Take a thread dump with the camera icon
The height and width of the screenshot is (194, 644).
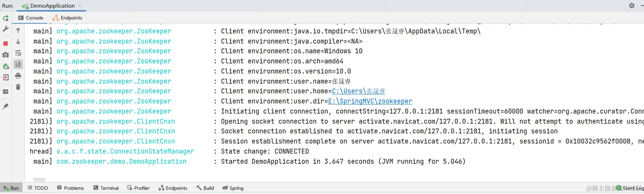point(6,55)
